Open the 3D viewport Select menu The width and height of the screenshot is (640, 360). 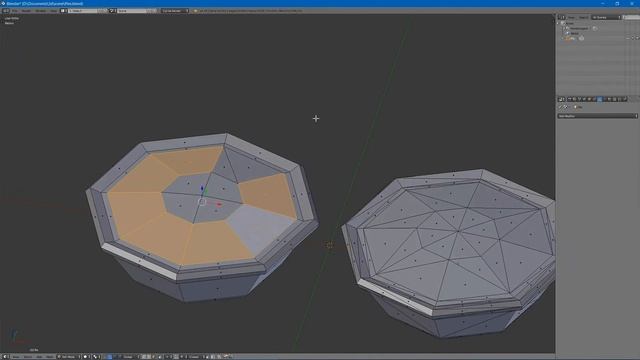coord(28,356)
